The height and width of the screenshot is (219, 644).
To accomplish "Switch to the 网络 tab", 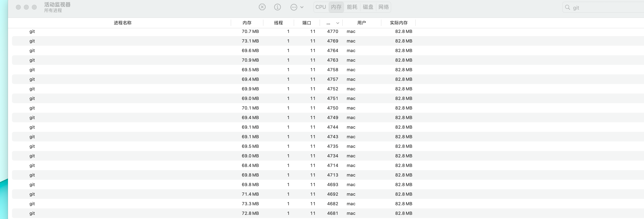I will pos(384,7).
